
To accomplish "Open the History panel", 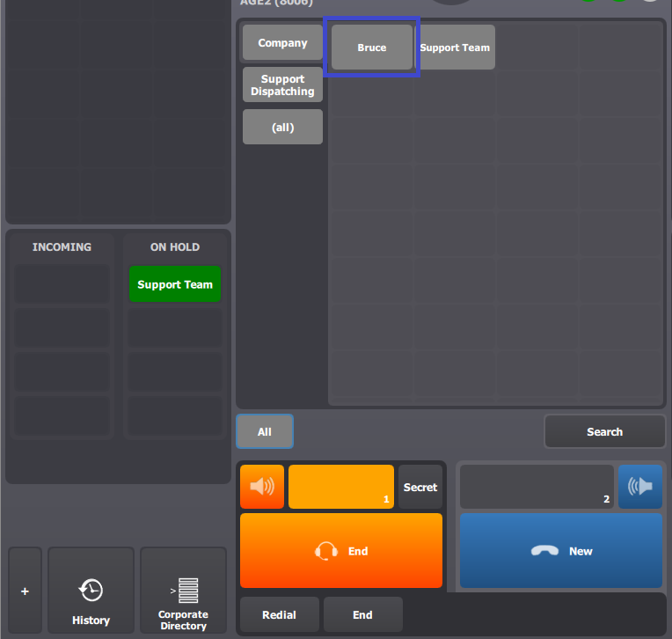I will click(x=91, y=590).
